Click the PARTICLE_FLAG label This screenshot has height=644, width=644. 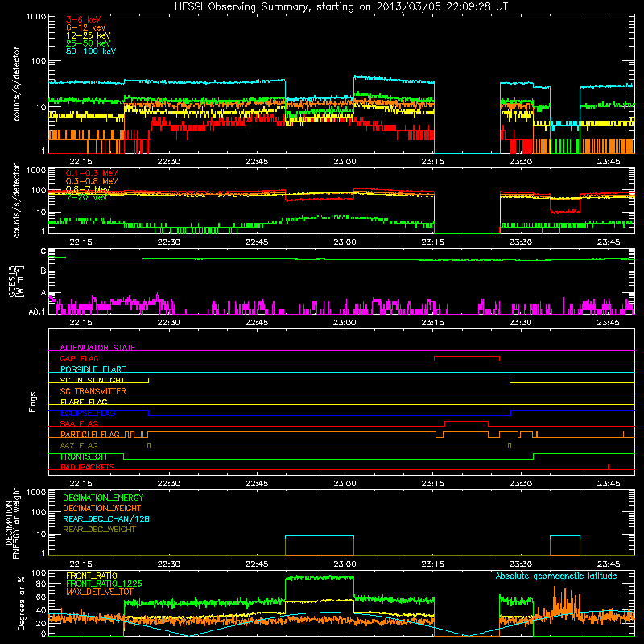pos(90,434)
